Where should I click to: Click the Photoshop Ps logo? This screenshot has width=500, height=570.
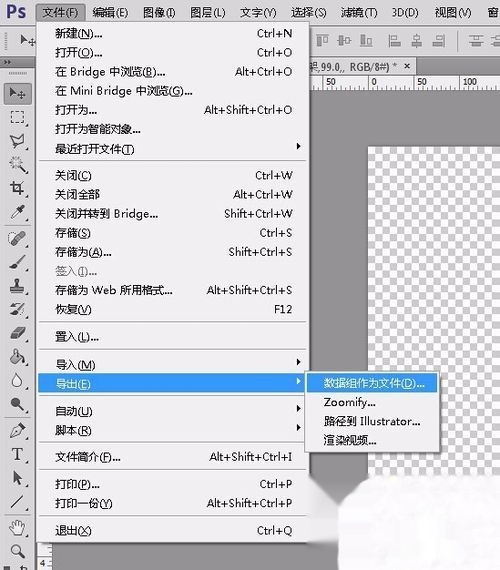(x=16, y=12)
